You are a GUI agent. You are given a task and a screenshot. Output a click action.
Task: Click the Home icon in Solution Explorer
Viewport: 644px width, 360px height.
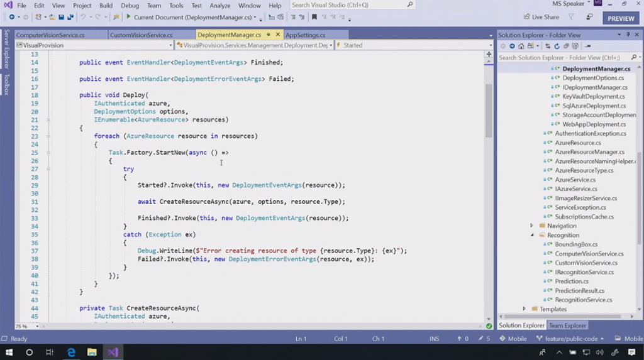[521, 46]
